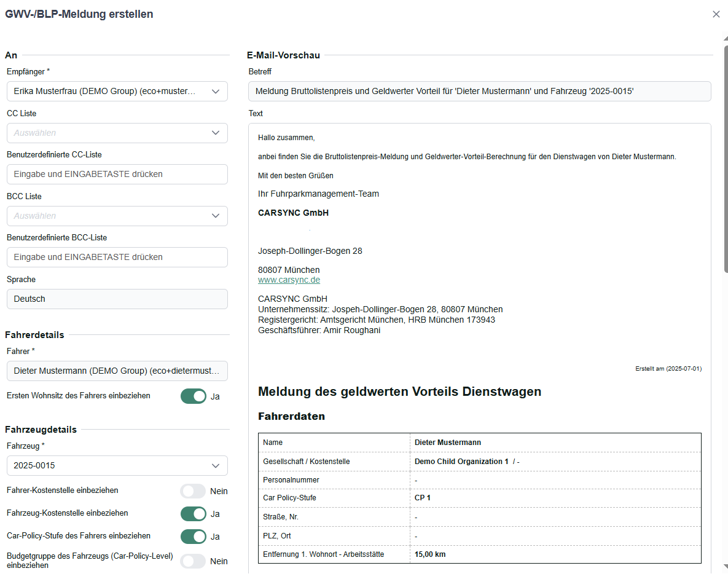The width and height of the screenshot is (728, 579).
Task: Click 'Dieter Mustermann' in the Name table row
Action: coord(448,443)
